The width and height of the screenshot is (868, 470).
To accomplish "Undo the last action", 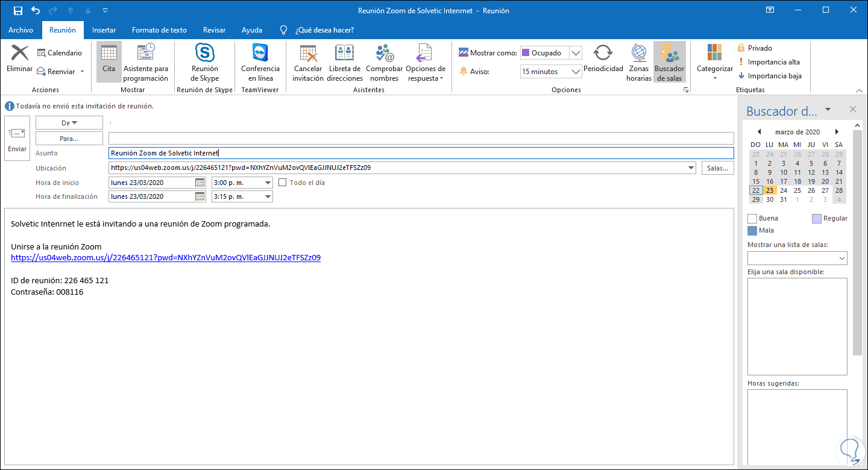I will 36,11.
